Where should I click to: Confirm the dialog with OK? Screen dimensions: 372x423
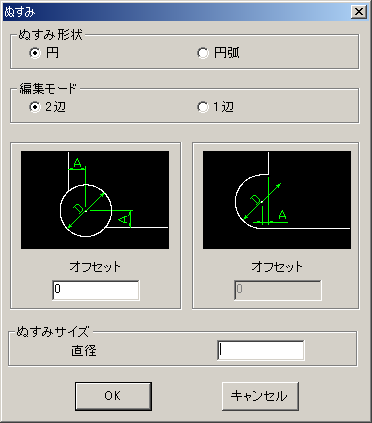113,396
